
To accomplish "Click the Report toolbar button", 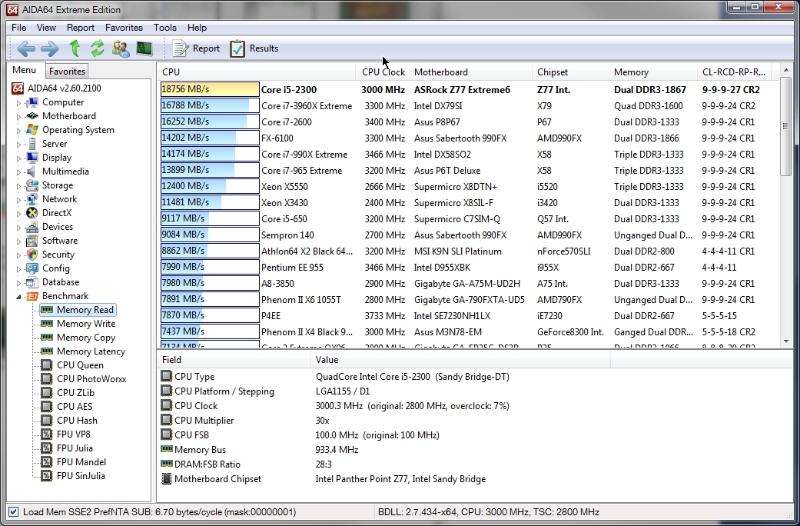I will [196, 48].
